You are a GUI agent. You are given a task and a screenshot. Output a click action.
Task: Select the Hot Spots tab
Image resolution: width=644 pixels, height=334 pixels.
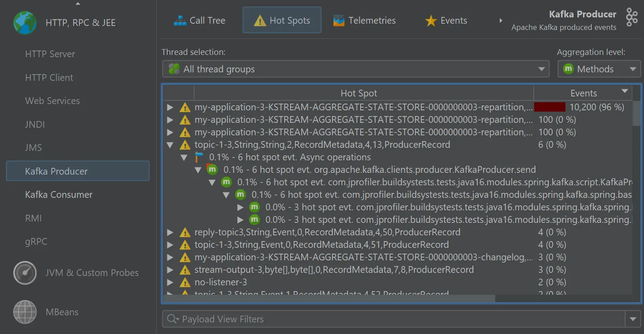(282, 20)
